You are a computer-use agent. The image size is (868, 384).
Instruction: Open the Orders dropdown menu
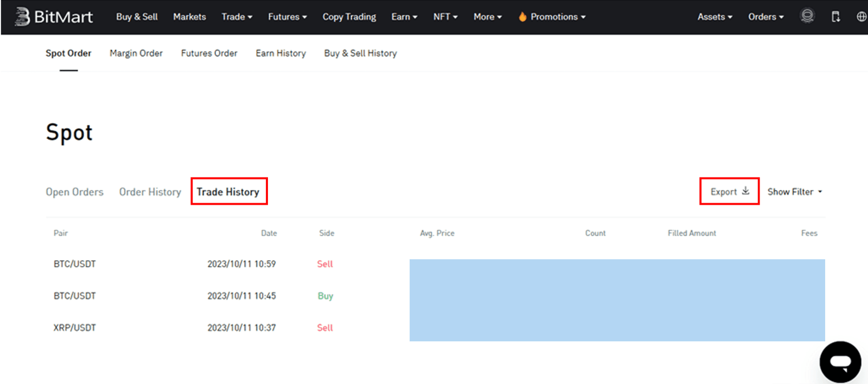point(765,17)
